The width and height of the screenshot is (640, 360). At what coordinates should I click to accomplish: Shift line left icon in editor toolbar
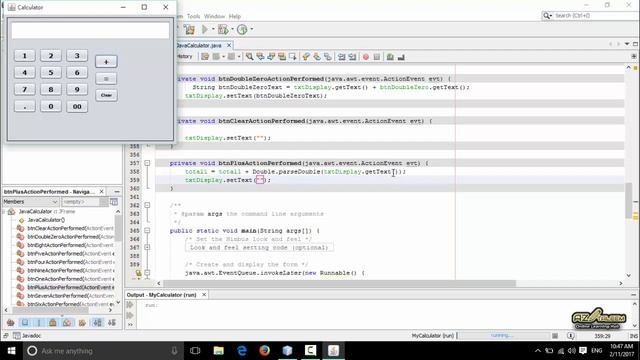342,57
